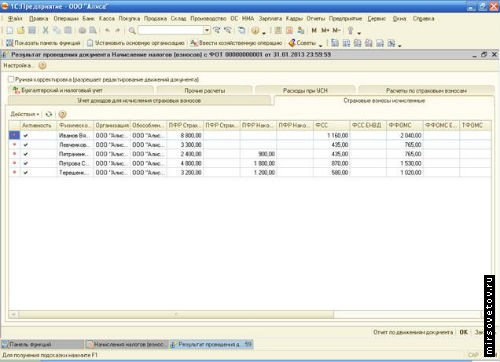
Task: Click the M- memory button
Action: tap(336, 30)
